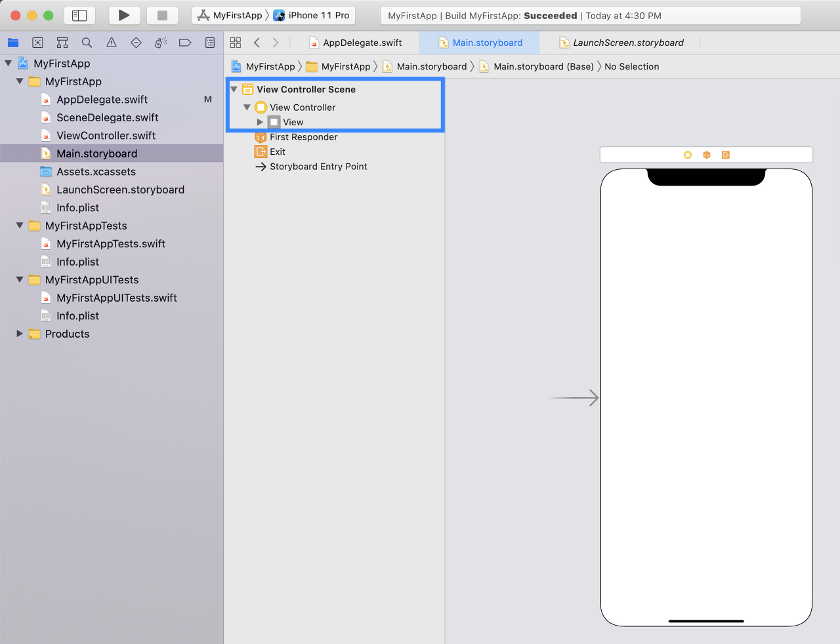Select LaunchScreen.storyboard in the project navigator

[112, 190]
